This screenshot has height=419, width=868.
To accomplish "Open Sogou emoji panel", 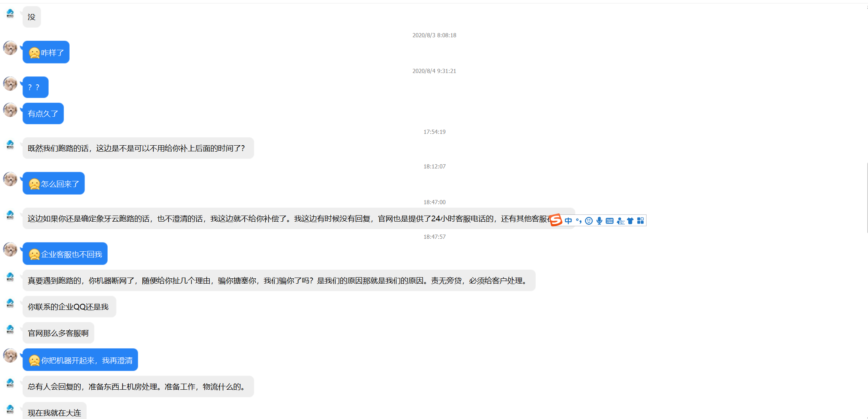I will 589,221.
